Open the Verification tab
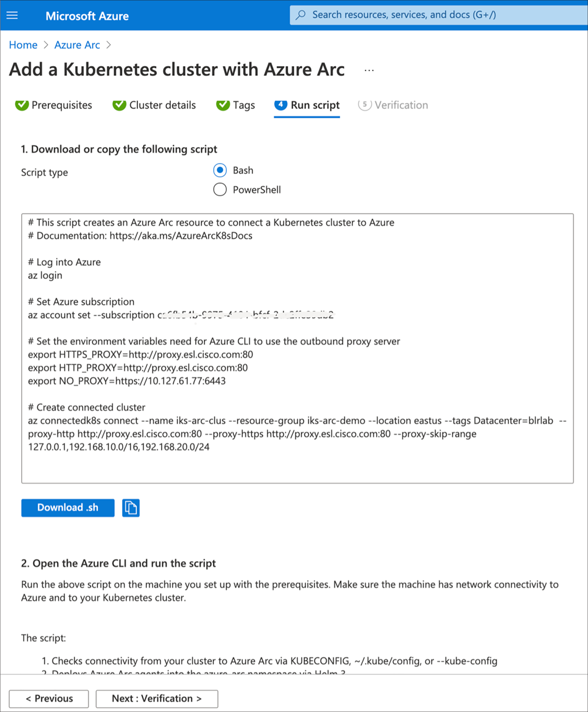This screenshot has width=588, height=712. 401,105
